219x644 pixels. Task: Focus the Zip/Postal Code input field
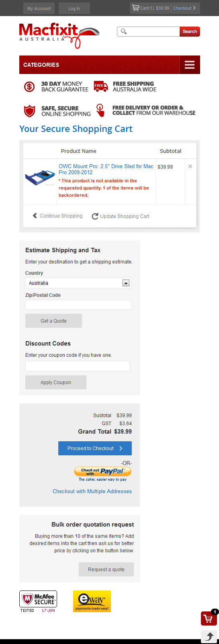click(x=78, y=305)
